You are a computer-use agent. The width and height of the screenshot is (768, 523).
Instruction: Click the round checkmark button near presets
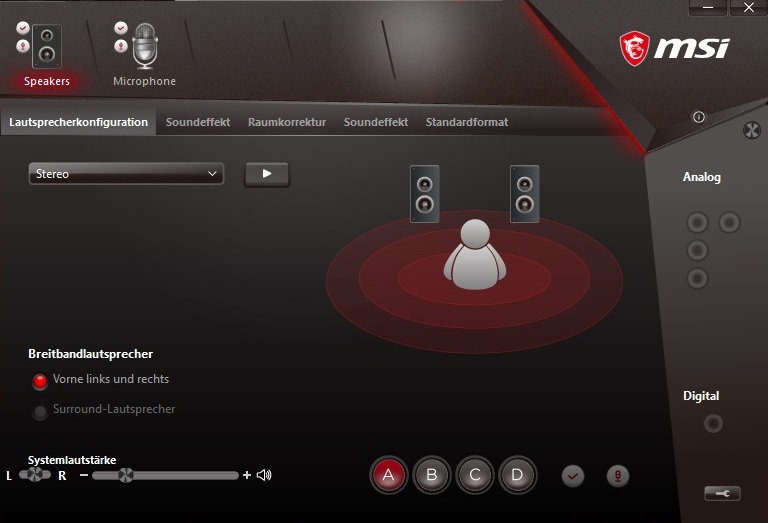[573, 476]
